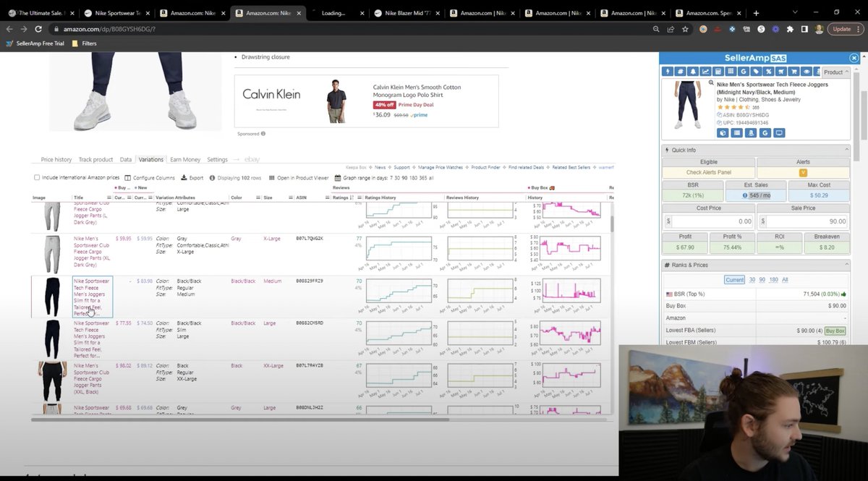
Task: Click the Keepa table vertical scrollbar
Action: pos(613,224)
